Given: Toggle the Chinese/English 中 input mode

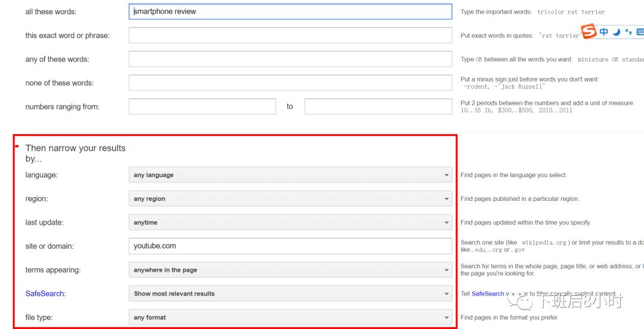Looking at the screenshot, I should pos(604,32).
